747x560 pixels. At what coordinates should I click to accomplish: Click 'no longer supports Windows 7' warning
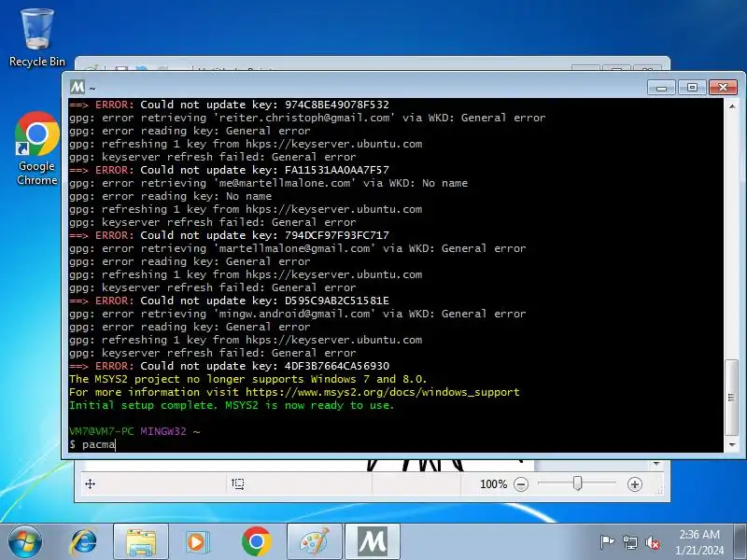click(247, 379)
